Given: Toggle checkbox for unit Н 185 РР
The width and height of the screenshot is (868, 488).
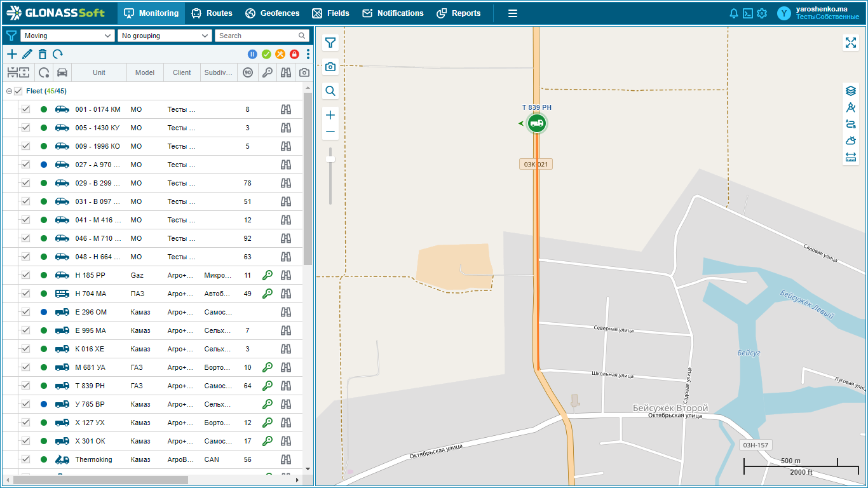Looking at the screenshot, I should pos(26,275).
